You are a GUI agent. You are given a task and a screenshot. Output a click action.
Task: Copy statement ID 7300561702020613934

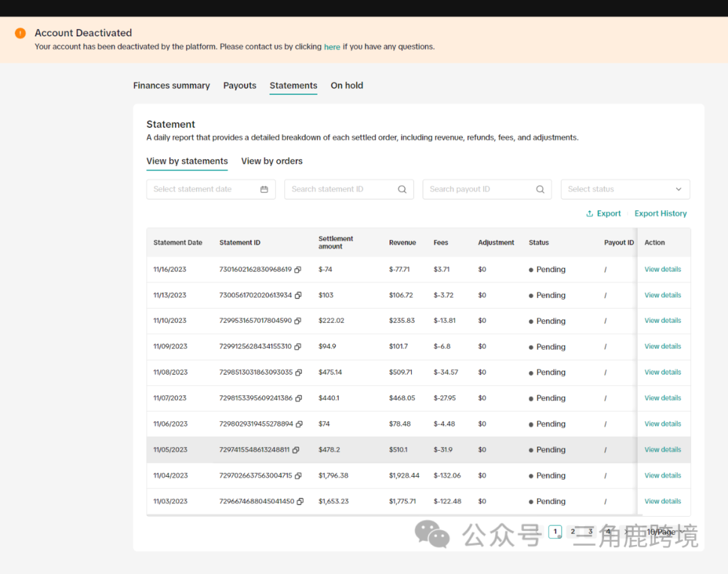coord(298,295)
